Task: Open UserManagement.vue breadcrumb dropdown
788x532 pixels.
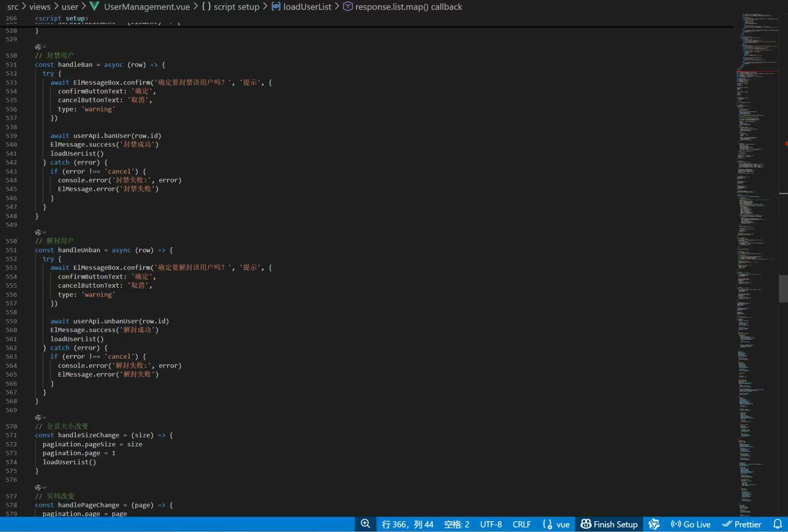Action: click(147, 7)
